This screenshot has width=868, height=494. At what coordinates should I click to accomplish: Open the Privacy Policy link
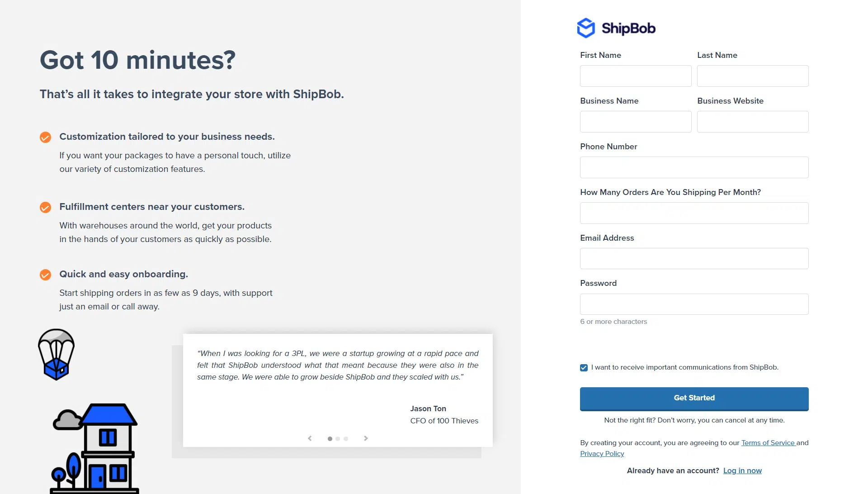point(602,454)
